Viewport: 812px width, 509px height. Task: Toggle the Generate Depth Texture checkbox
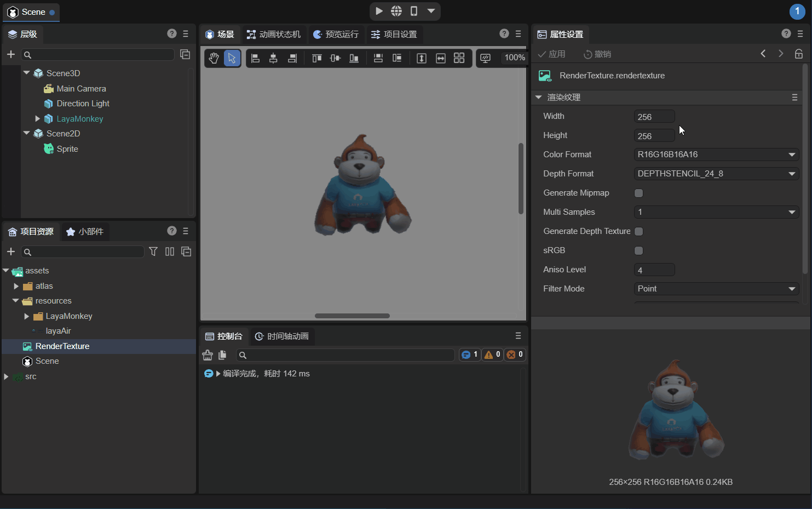click(638, 231)
